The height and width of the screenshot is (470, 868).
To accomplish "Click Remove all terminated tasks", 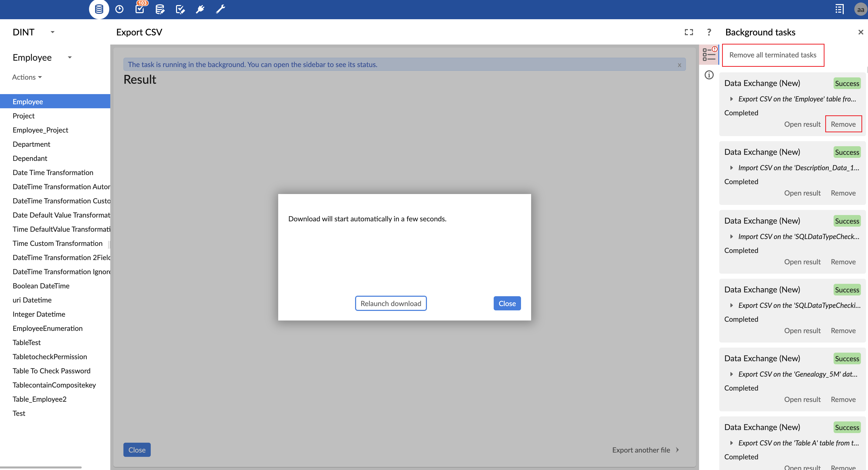I will [x=773, y=55].
